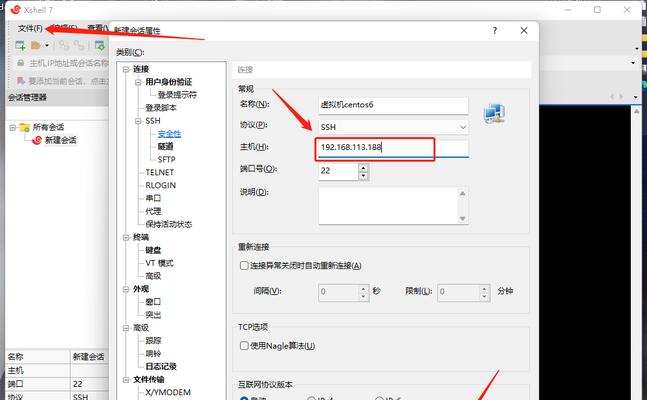Click the 说明 box scroll-up arrow
This screenshot has height=400, width=647.
click(x=463, y=193)
